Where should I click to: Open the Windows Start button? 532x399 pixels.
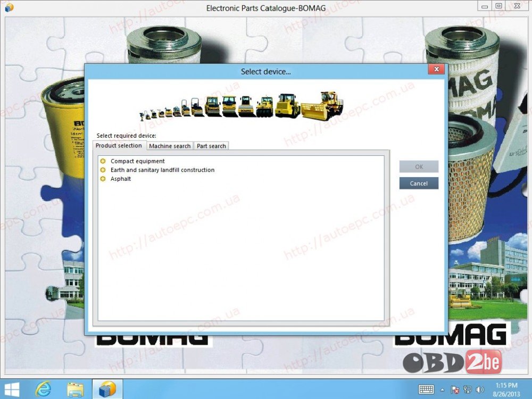point(12,389)
